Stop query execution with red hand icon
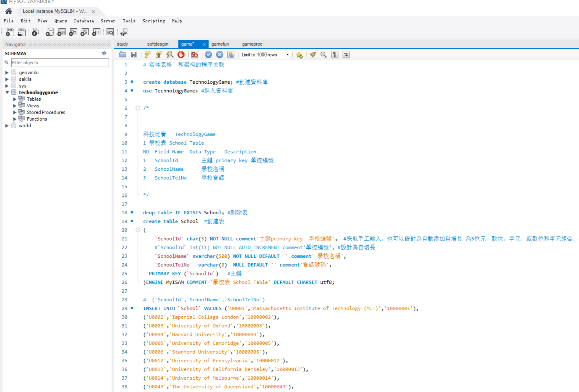Viewport: 579px width, 392px height. point(181,55)
